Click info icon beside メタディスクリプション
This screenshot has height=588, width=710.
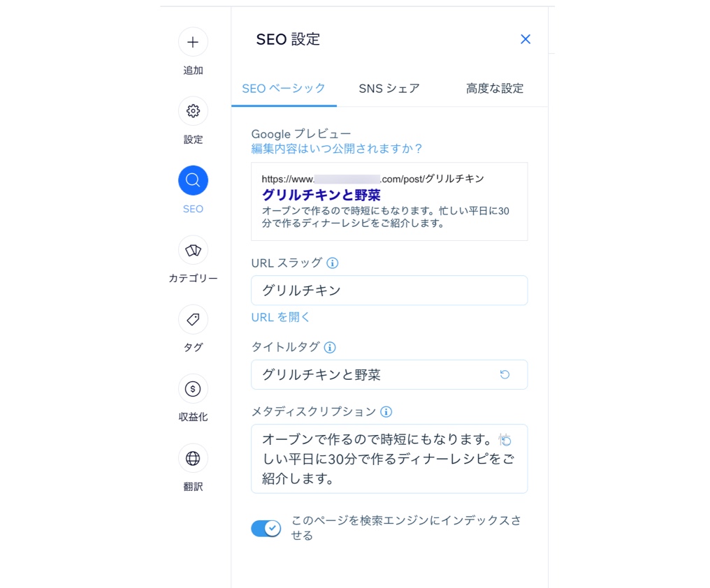click(x=386, y=412)
